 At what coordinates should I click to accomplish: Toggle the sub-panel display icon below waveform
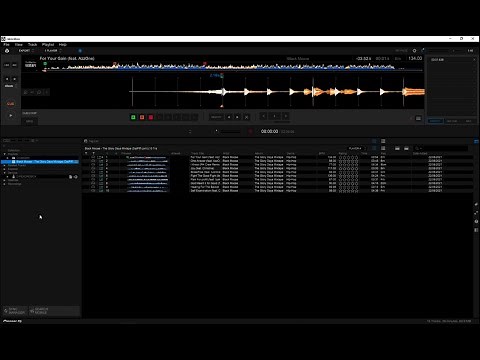418,118
